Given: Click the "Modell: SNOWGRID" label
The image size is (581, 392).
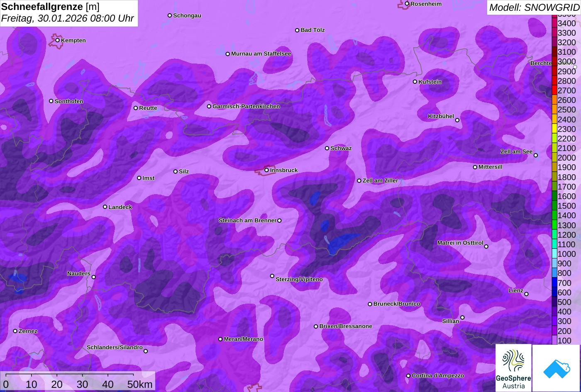Looking at the screenshot, I should [x=534, y=7].
